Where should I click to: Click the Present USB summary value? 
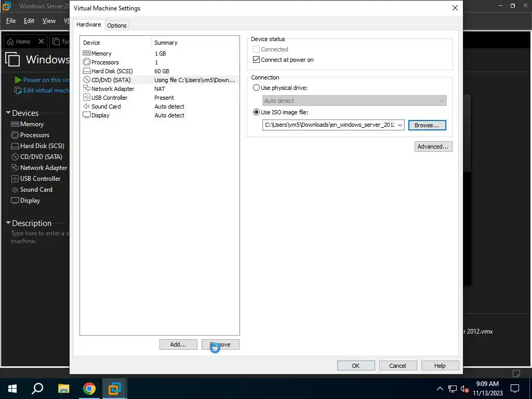point(164,98)
